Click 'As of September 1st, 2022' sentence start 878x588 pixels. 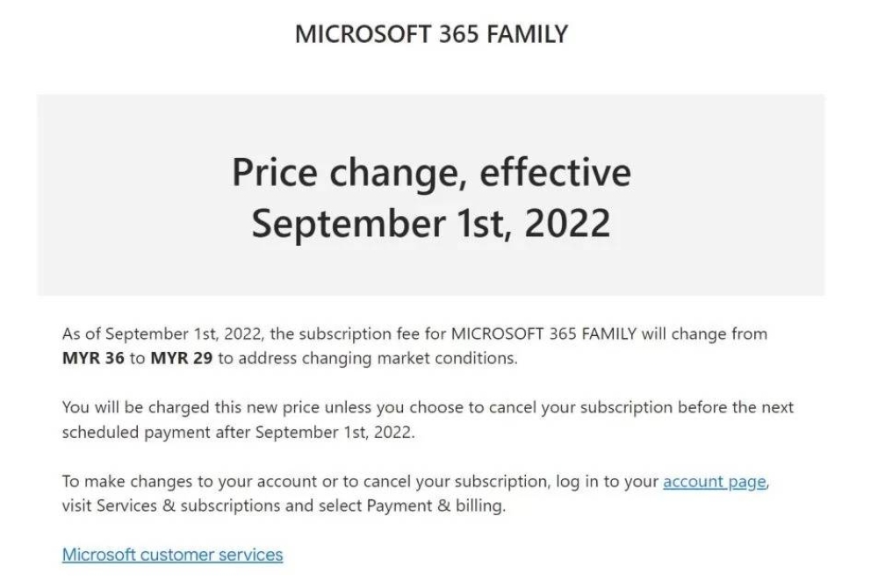(162, 334)
